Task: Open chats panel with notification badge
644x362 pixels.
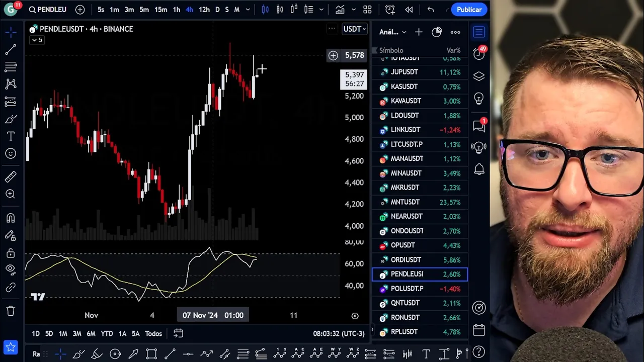Action: (479, 126)
